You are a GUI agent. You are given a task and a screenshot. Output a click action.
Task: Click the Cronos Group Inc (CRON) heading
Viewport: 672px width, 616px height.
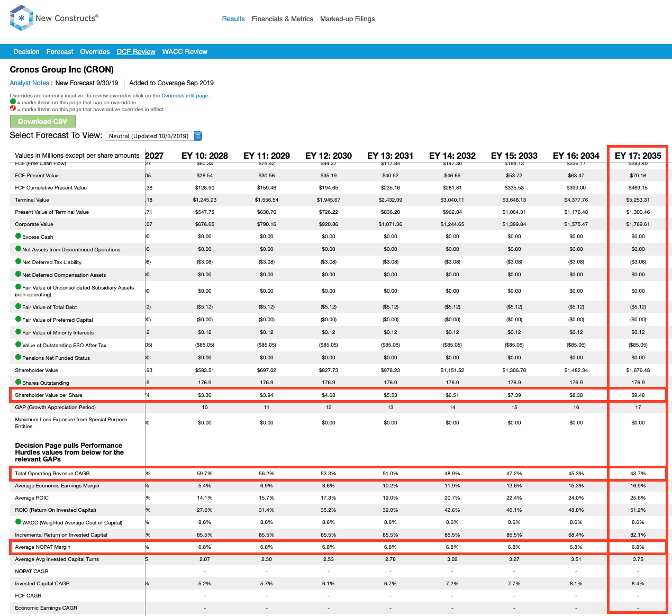coord(62,70)
